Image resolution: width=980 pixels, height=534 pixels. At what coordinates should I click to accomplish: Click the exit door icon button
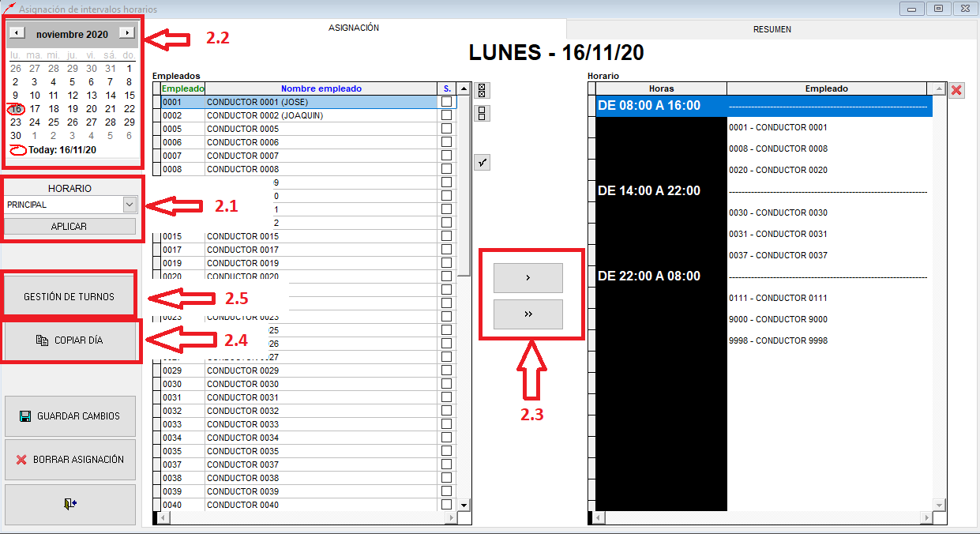pos(70,504)
